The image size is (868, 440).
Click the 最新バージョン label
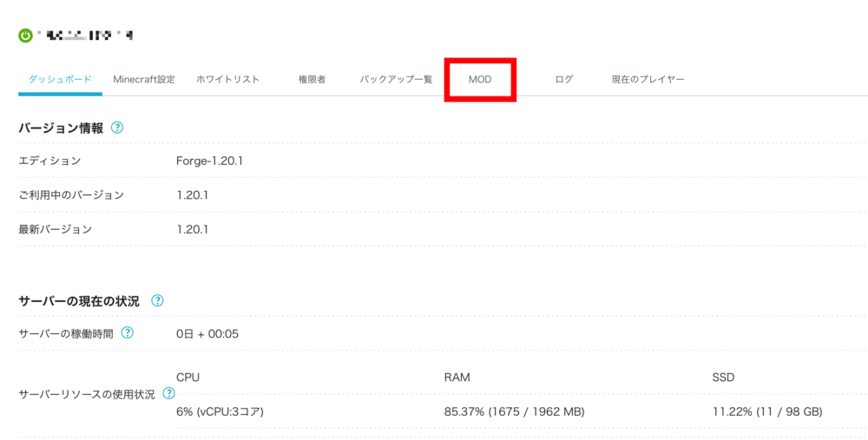tap(56, 229)
